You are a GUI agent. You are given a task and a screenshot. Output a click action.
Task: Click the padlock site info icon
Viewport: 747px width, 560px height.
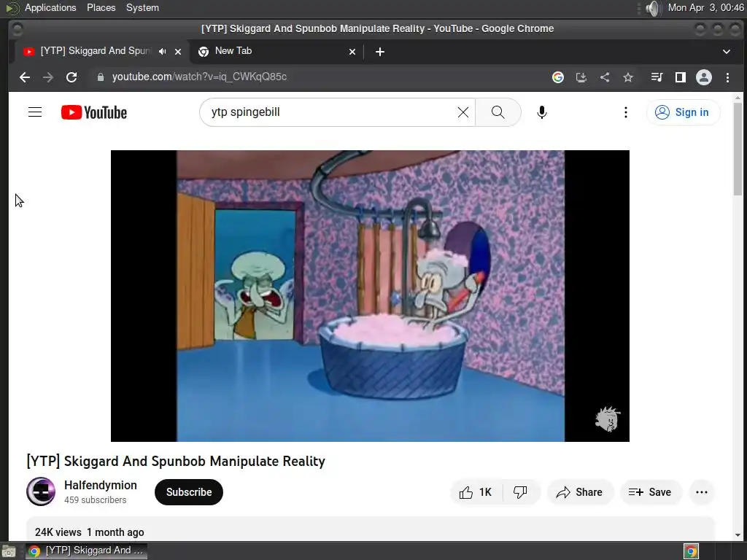pos(100,77)
